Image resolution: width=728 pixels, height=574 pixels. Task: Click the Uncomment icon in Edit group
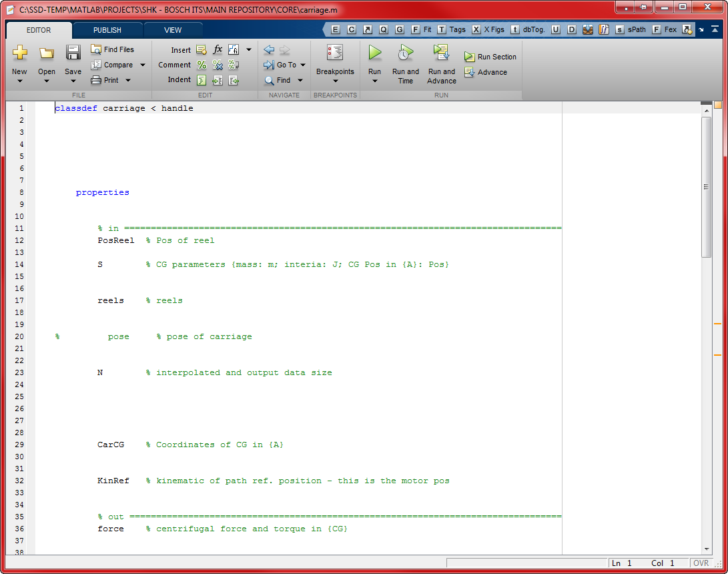(x=218, y=65)
